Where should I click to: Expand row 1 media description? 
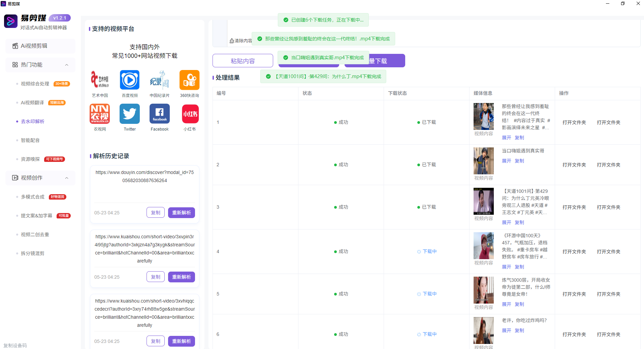point(507,138)
